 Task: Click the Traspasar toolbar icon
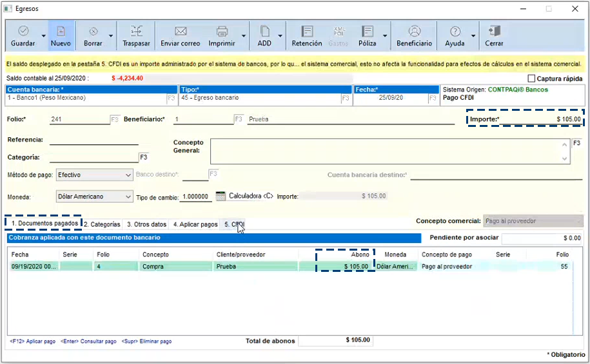tap(136, 32)
